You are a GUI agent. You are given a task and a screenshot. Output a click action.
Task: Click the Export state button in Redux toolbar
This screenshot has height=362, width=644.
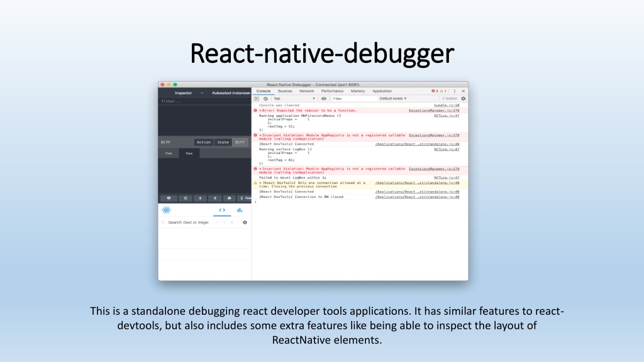tap(215, 198)
